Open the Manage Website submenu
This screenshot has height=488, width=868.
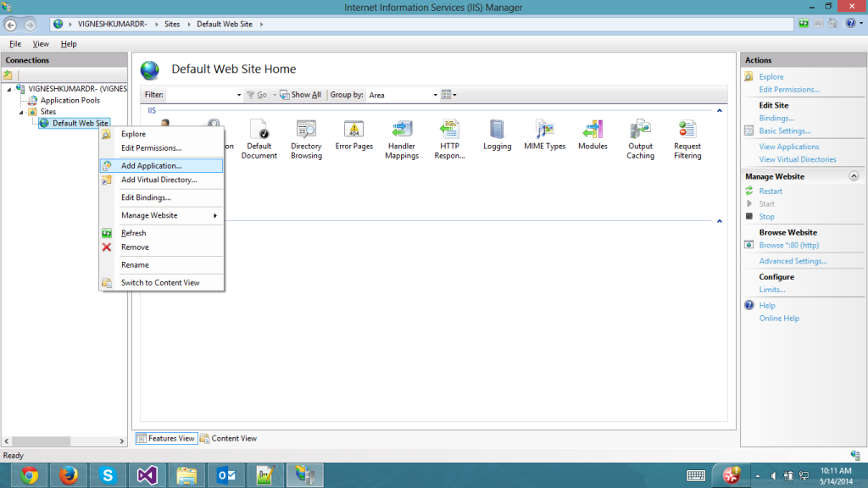click(168, 215)
